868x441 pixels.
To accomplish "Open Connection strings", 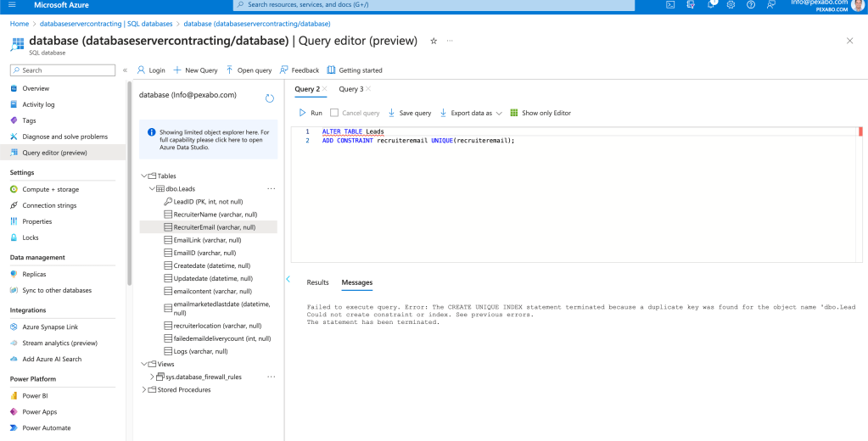I will pos(49,205).
